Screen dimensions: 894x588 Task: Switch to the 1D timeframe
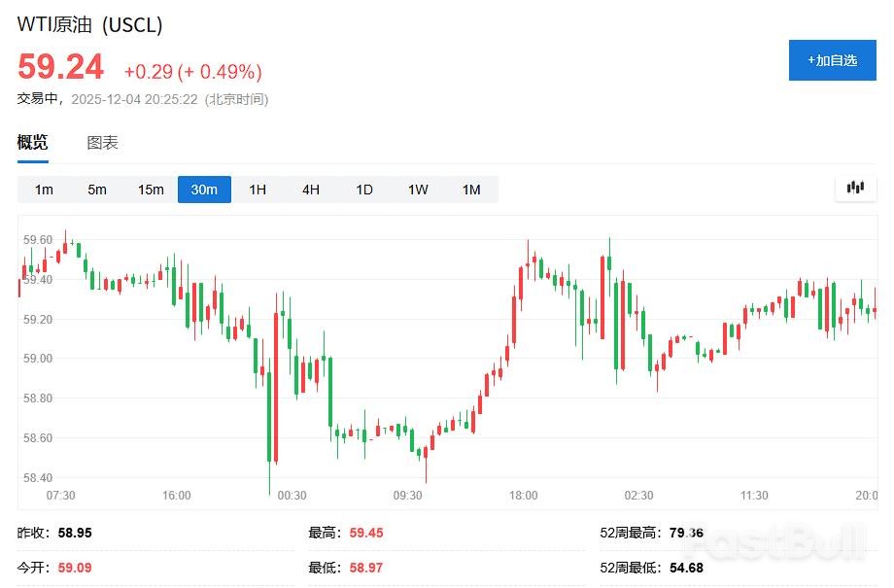tap(363, 190)
